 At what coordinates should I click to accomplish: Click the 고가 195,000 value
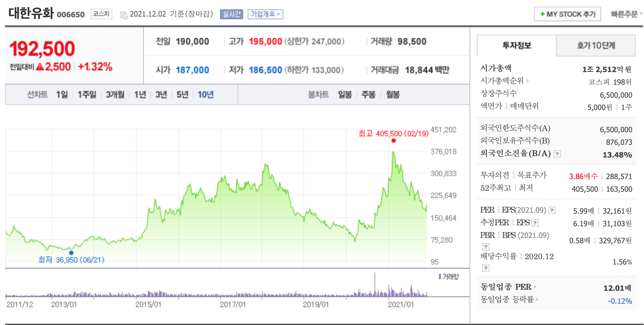click(x=266, y=42)
